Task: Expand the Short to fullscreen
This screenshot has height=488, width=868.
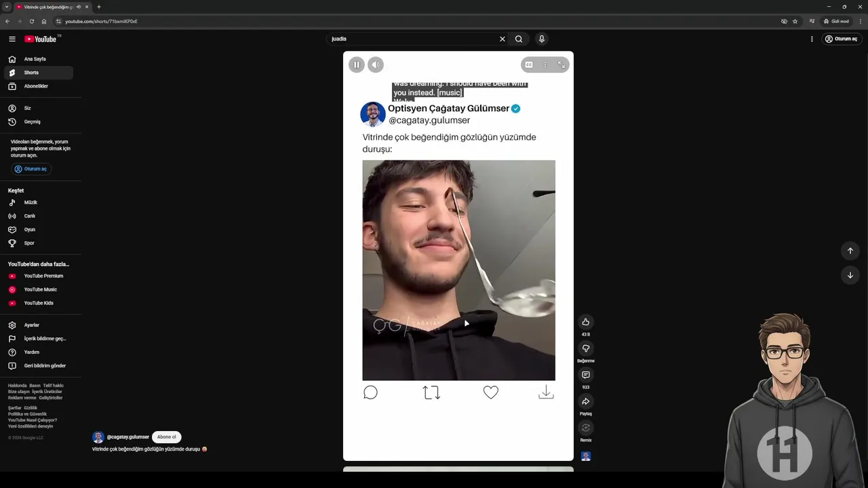Action: 561,64
